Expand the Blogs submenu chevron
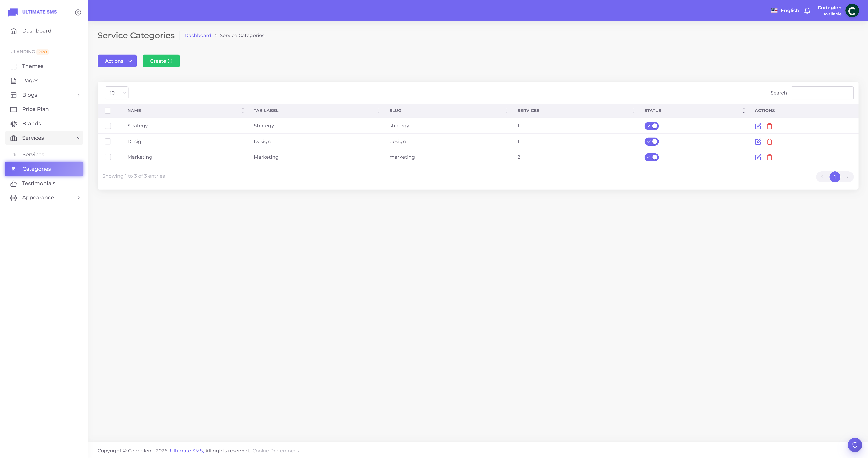 pos(78,95)
